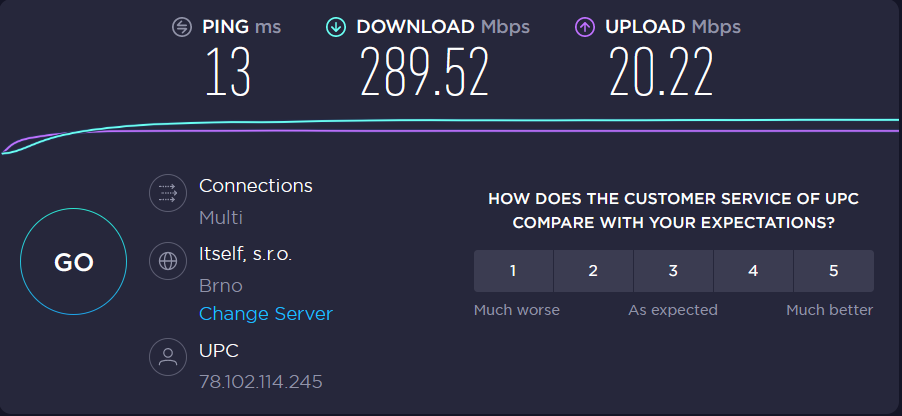
Task: Open the Change Server link
Action: tap(265, 314)
